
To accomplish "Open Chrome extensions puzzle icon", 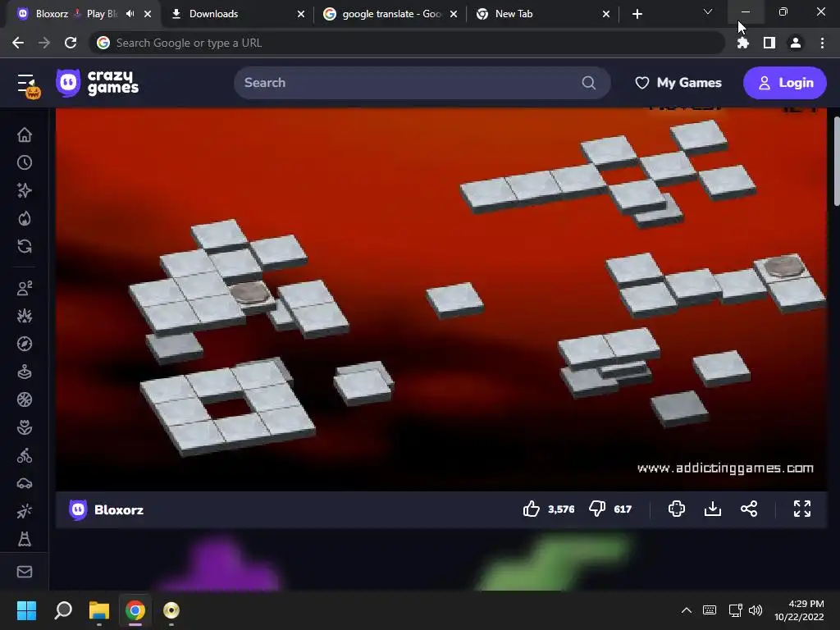I will (x=743, y=43).
